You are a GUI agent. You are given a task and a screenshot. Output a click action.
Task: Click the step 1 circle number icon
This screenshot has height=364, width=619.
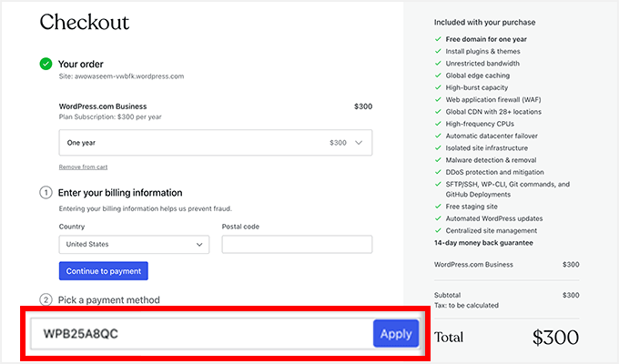(46, 193)
